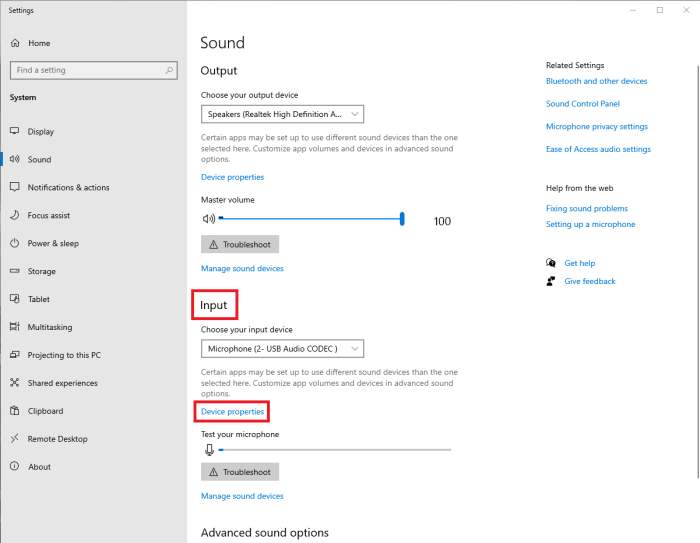This screenshot has width=700, height=543.
Task: Open output Device properties link
Action: coord(232,177)
